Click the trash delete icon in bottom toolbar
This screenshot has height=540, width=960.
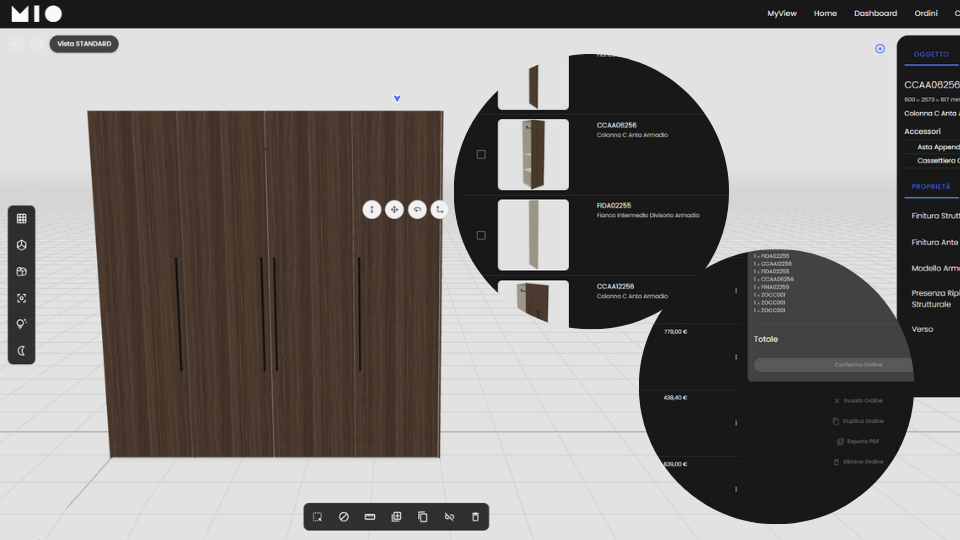coord(475,517)
